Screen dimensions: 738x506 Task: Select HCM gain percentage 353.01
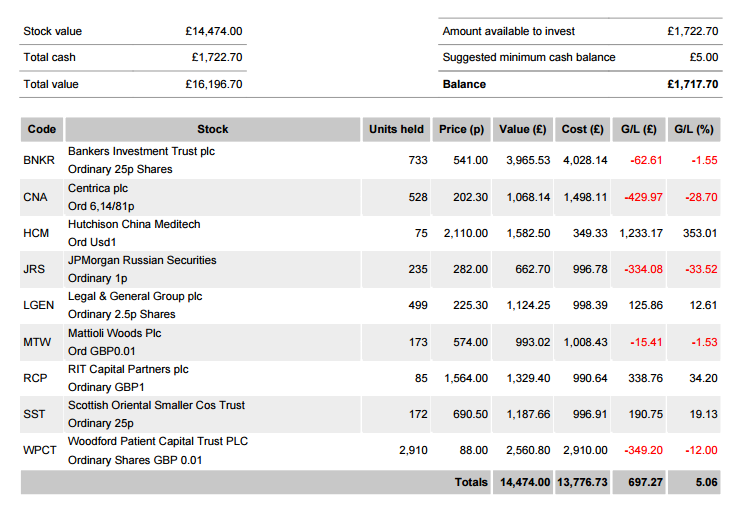pyautogui.click(x=700, y=233)
